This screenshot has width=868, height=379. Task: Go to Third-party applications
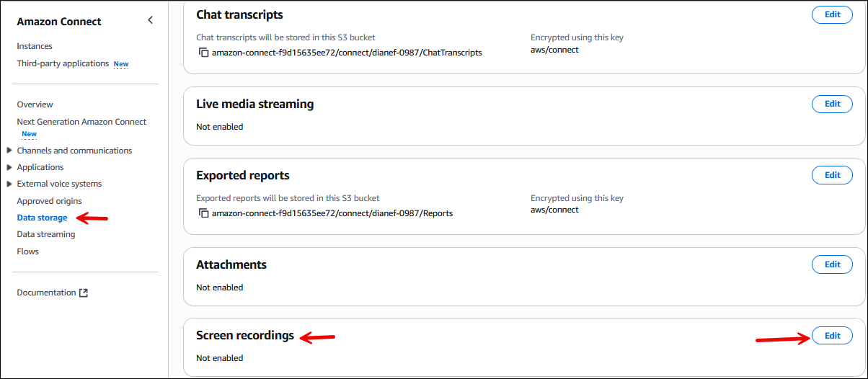pyautogui.click(x=63, y=63)
